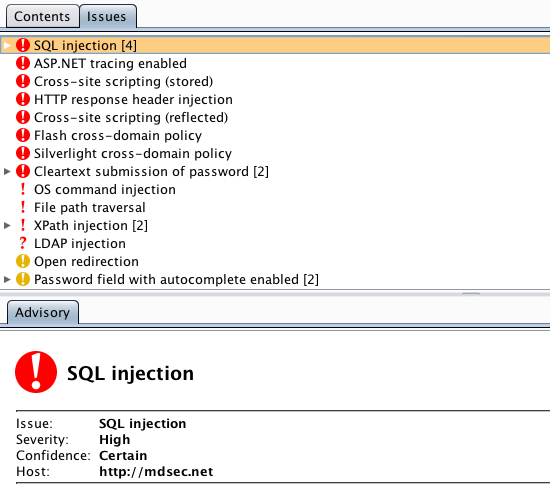The image size is (550, 500).
Task: Expand the Cleartext submission of password group
Action: (x=7, y=171)
